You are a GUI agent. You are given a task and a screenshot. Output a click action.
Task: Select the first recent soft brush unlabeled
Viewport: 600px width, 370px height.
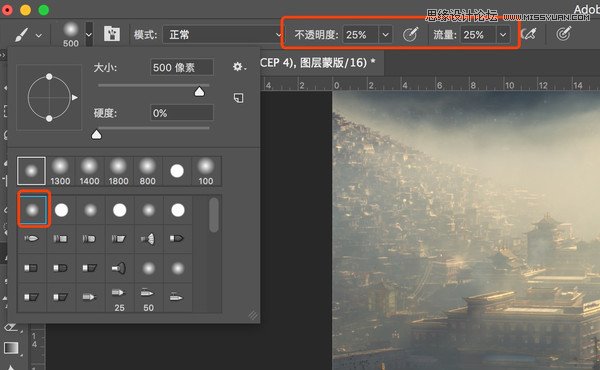tap(31, 171)
